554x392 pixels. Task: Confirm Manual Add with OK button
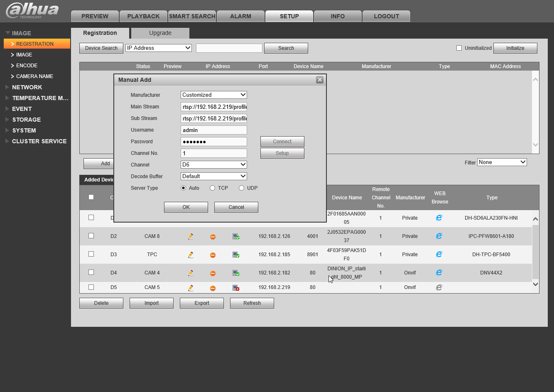point(186,207)
